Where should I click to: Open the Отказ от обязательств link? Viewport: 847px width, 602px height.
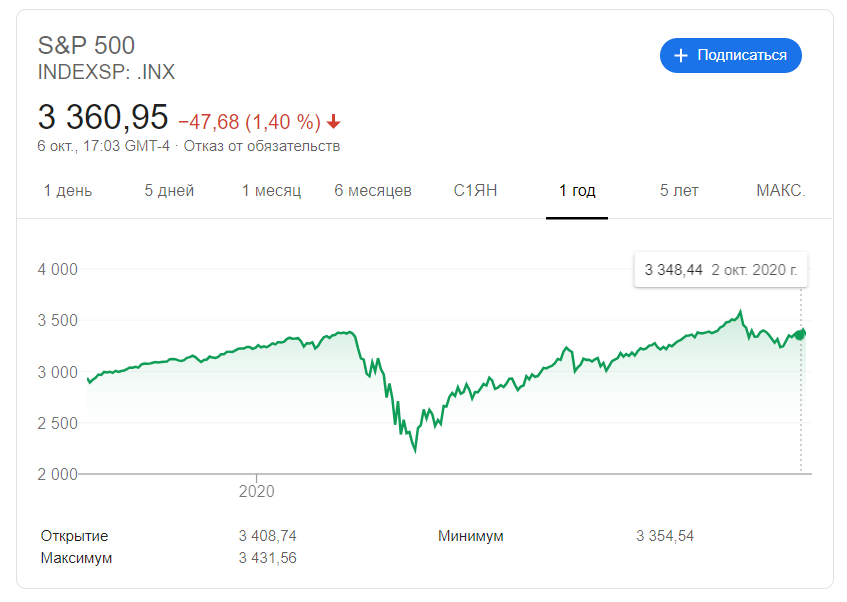click(x=262, y=146)
